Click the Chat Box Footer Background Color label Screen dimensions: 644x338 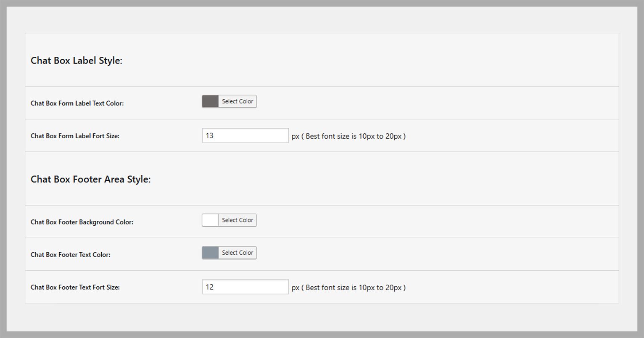[82, 222]
